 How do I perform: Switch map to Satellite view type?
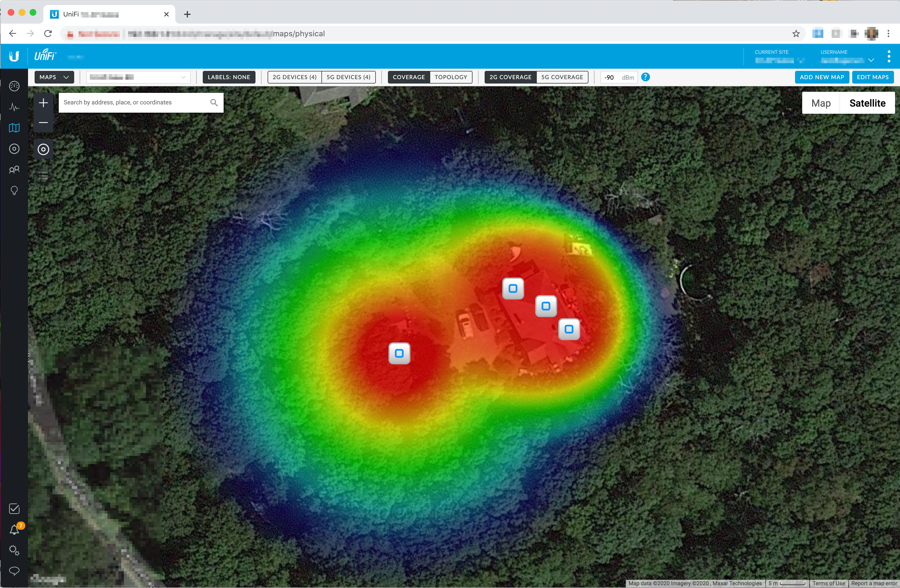coord(868,103)
